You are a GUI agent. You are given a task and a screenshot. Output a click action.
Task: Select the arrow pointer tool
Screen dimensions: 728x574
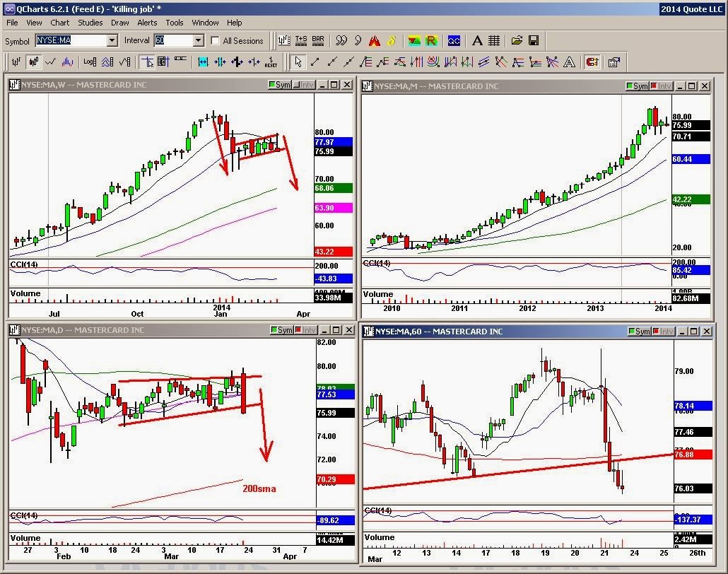click(x=298, y=61)
